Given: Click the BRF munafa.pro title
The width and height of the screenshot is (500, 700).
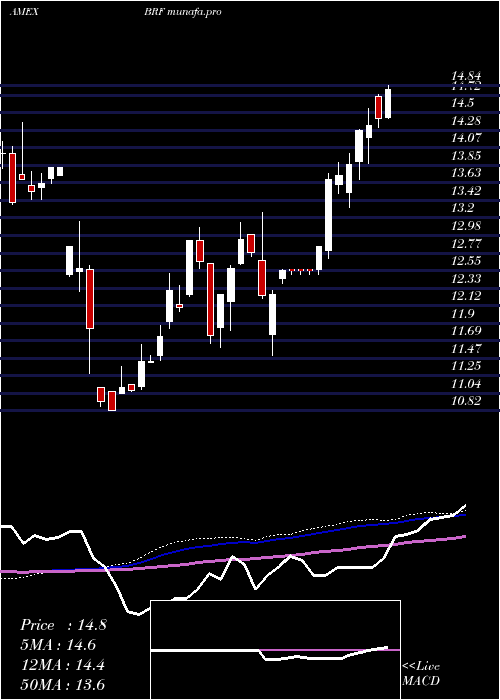Looking at the screenshot, I should (183, 12).
